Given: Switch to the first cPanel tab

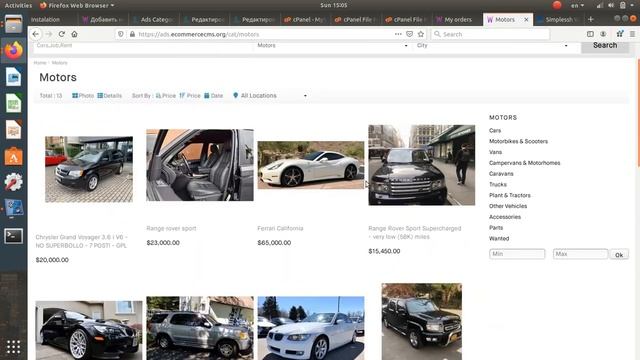Looking at the screenshot, I should pos(305,19).
